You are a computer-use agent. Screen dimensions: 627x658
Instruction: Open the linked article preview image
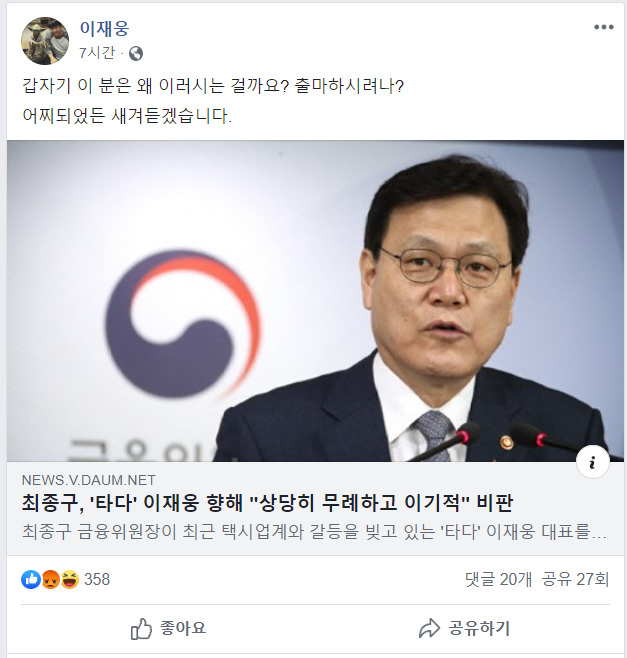315,301
